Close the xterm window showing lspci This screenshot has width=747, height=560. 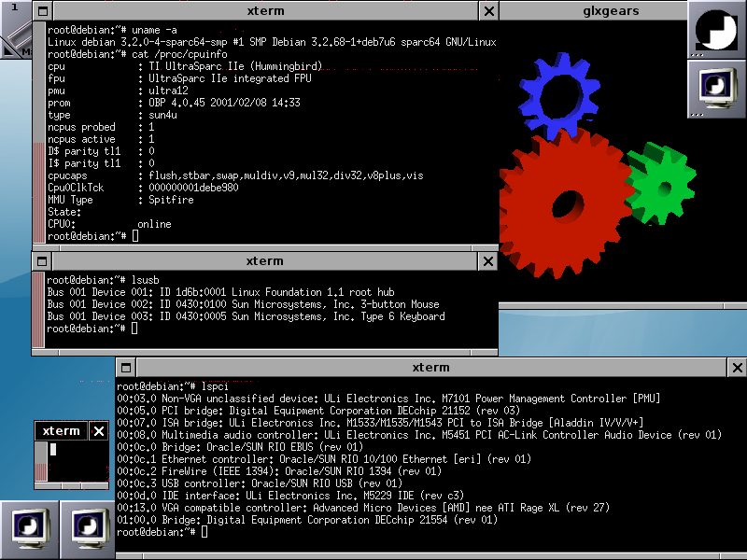(737, 368)
